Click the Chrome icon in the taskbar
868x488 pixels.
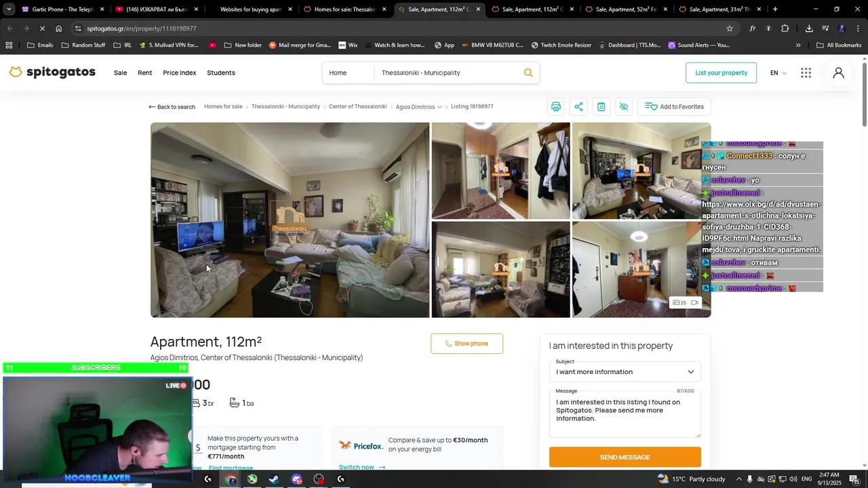231,479
